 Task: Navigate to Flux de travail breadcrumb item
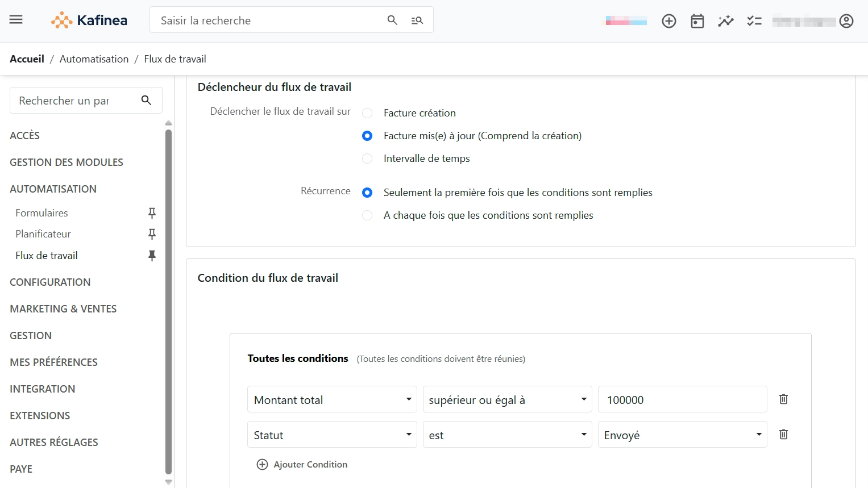(175, 59)
